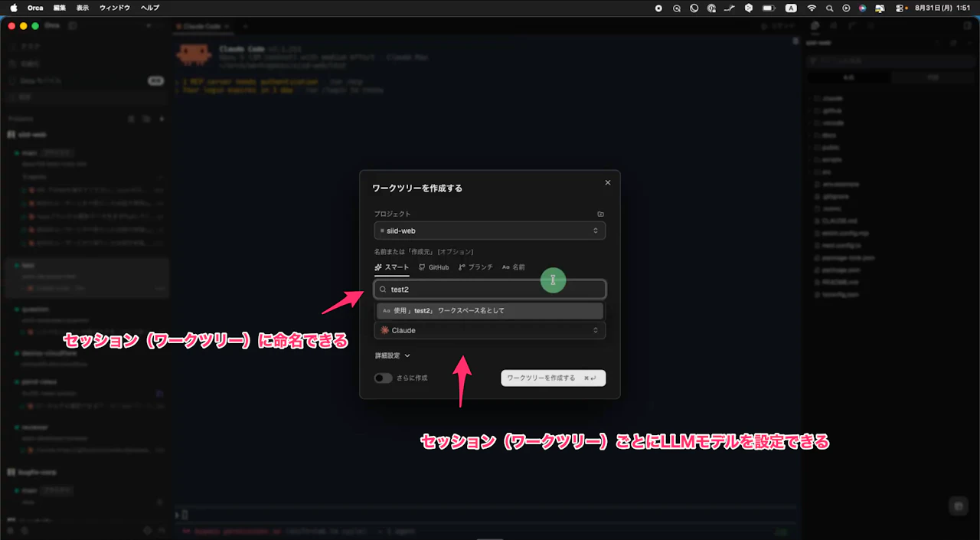Open the siid-web project dropdown
980x540 pixels.
pos(489,231)
